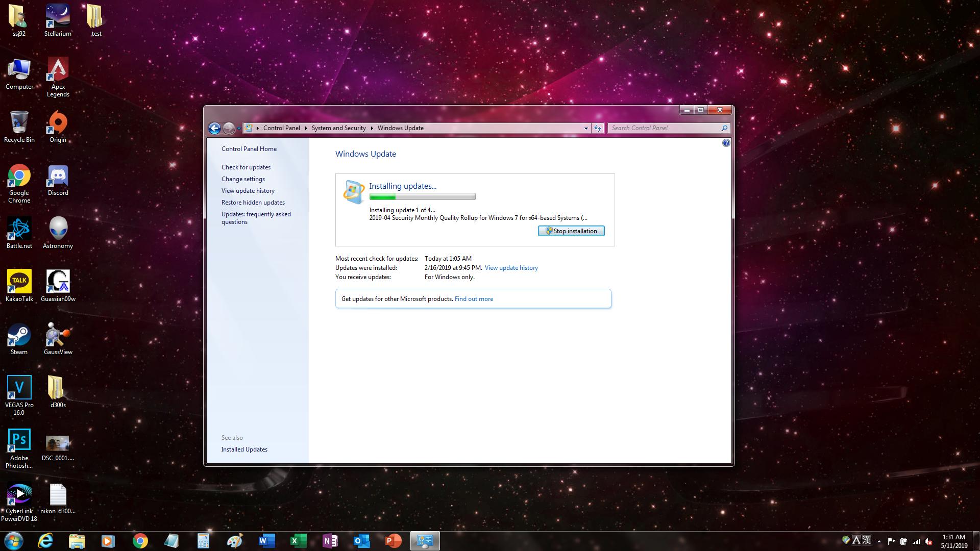Click Control Panel breadcrumb item
Screen dimensions: 980x551
coord(281,128)
